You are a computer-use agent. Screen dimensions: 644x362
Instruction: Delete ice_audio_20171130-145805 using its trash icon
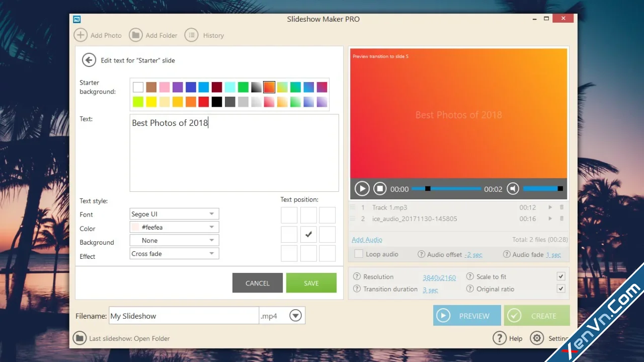[x=562, y=219]
